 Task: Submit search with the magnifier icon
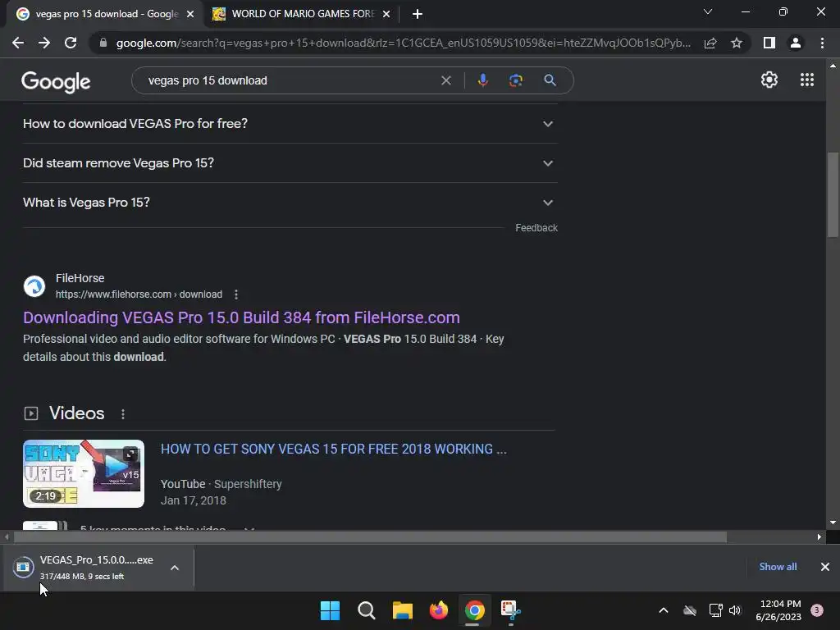click(x=550, y=80)
